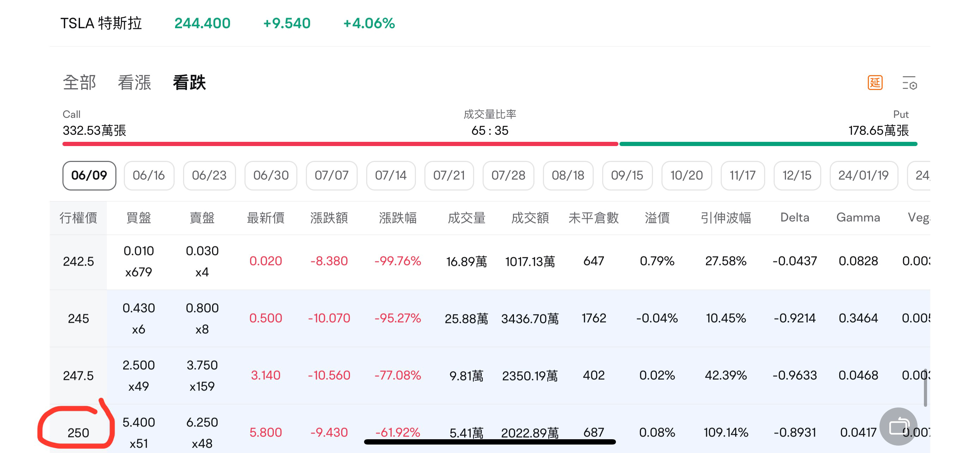The height and width of the screenshot is (453, 980).
Task: Tap ask 3.750 x159 cell
Action: (202, 375)
